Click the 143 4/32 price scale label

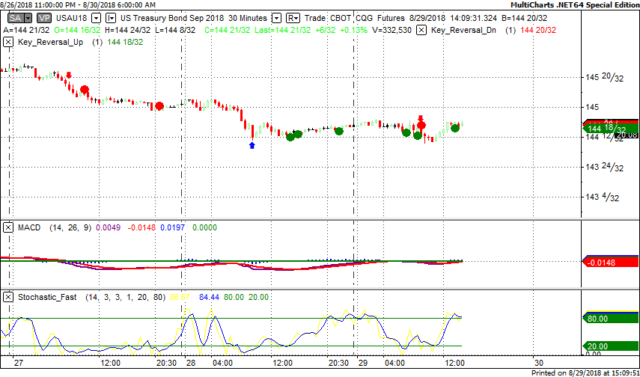[x=602, y=197]
